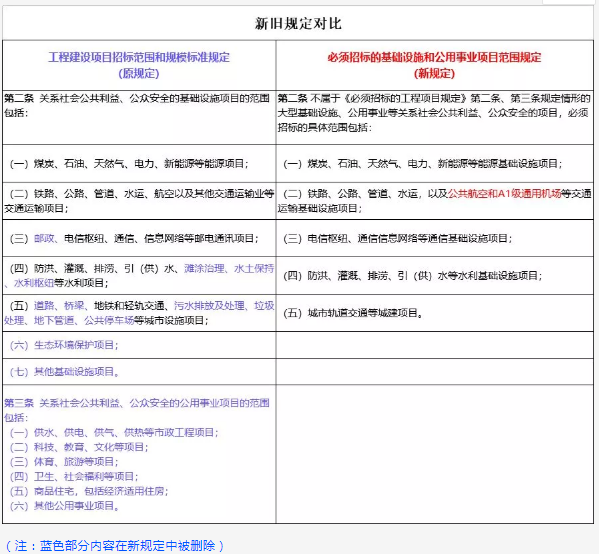This screenshot has height=554, width=599.
Task: Click the blue 第三条 公用事业项目 heading
Action: [137, 410]
